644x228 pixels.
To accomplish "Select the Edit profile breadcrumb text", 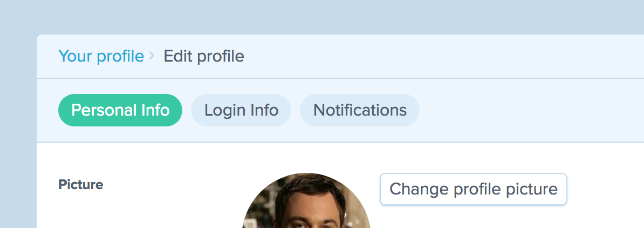I will (x=204, y=56).
